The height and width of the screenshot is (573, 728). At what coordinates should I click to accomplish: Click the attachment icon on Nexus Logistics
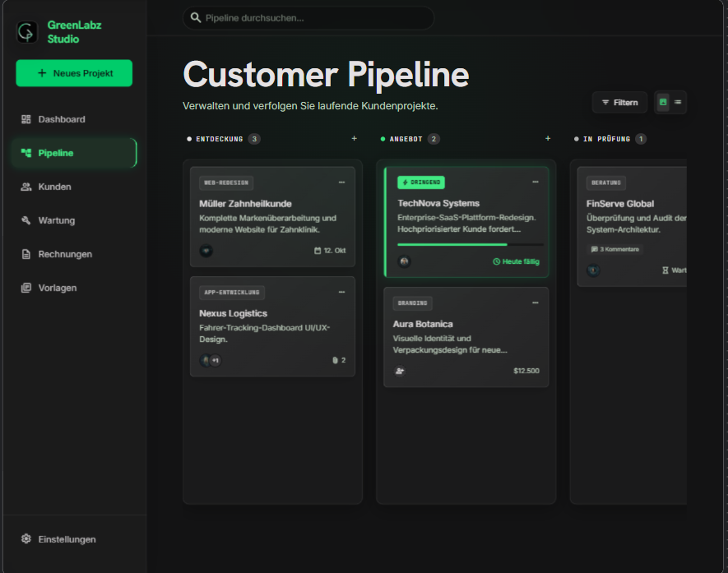click(336, 360)
